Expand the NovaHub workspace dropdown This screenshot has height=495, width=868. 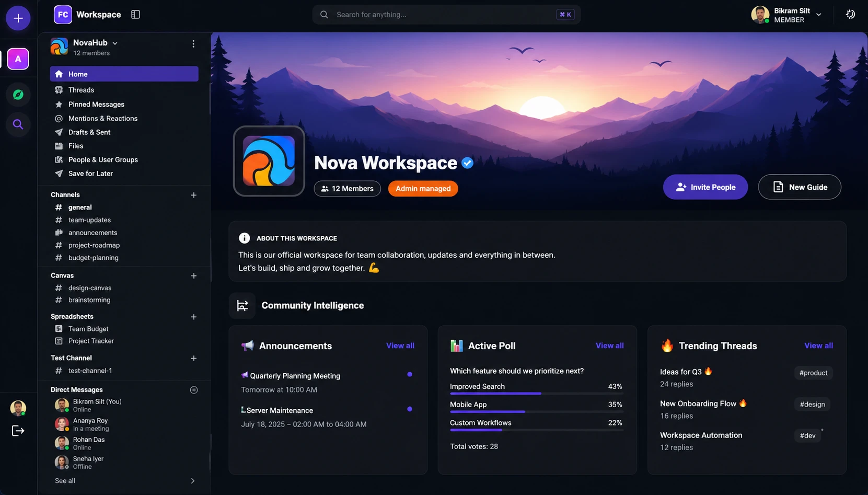[115, 43]
